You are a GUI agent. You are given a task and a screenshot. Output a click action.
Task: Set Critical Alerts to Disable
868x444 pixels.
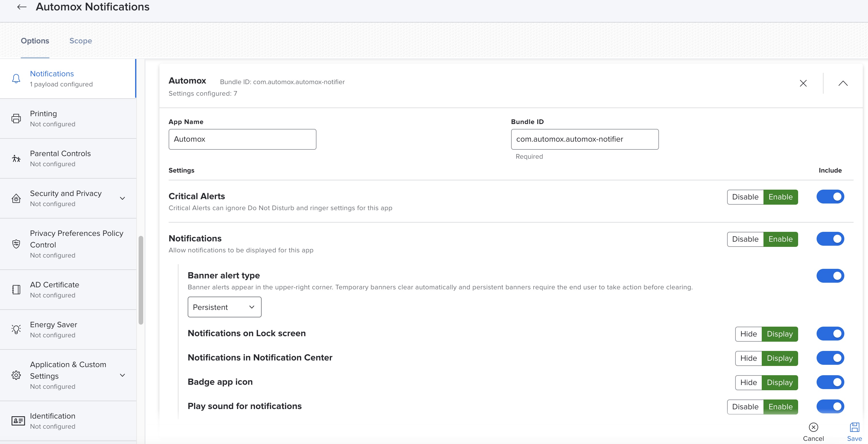745,197
